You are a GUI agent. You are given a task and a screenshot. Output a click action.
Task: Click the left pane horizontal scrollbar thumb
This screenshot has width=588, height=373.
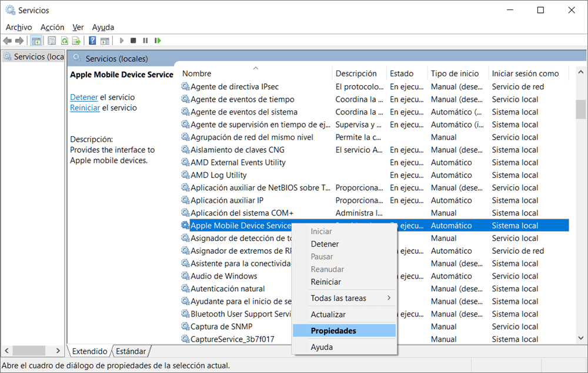29,351
